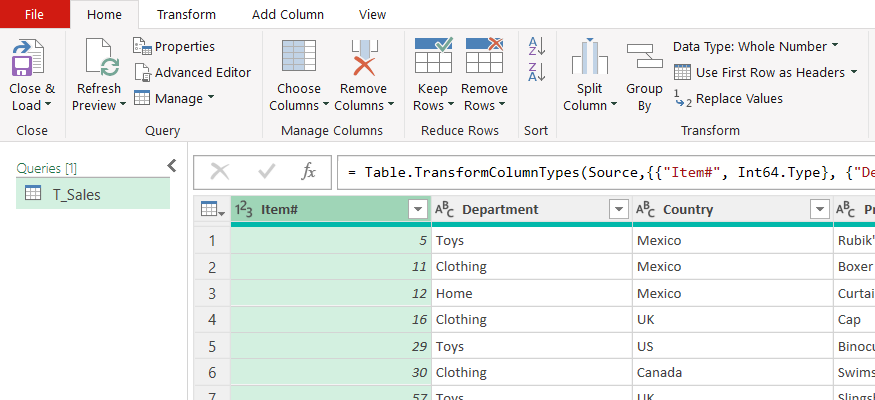
Task: Switch to the Transform tab
Action: click(186, 15)
